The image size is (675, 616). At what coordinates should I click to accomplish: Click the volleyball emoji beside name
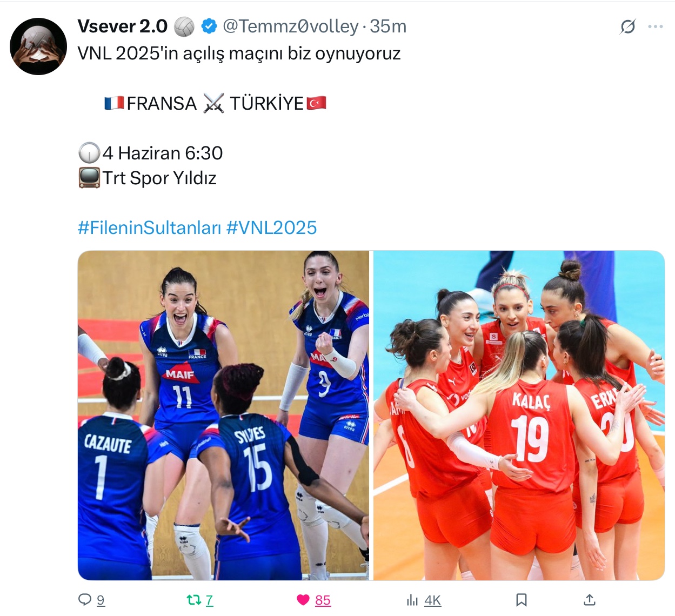184,26
